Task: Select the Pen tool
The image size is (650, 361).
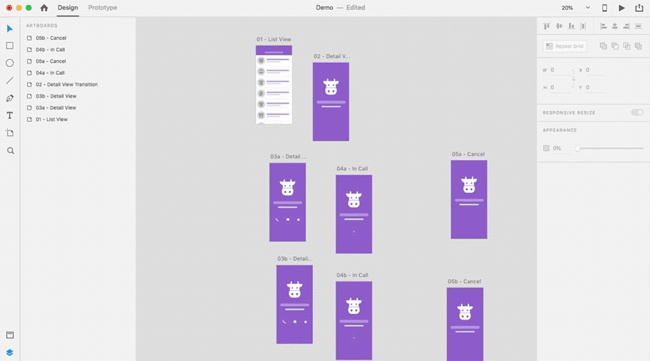Action: (10, 98)
